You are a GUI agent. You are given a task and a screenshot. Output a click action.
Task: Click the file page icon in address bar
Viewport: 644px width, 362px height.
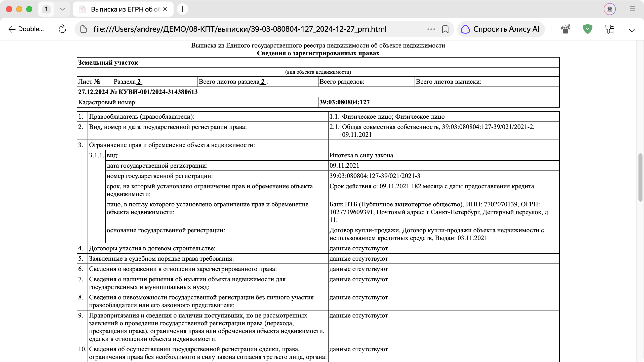click(84, 29)
